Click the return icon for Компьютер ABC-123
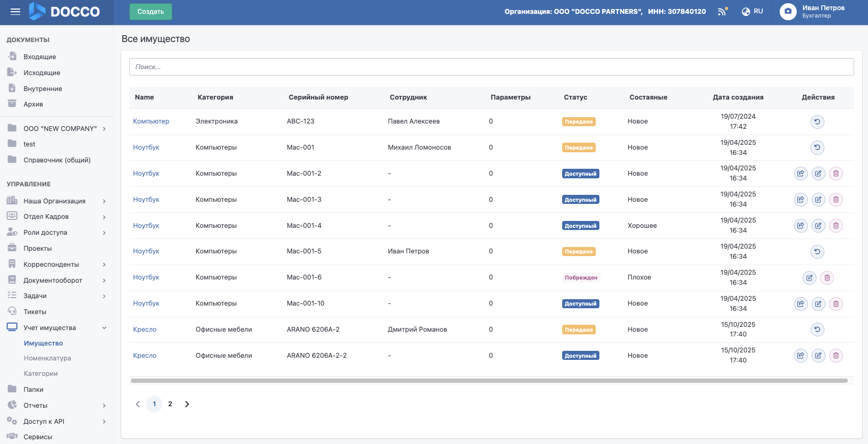 pos(817,122)
